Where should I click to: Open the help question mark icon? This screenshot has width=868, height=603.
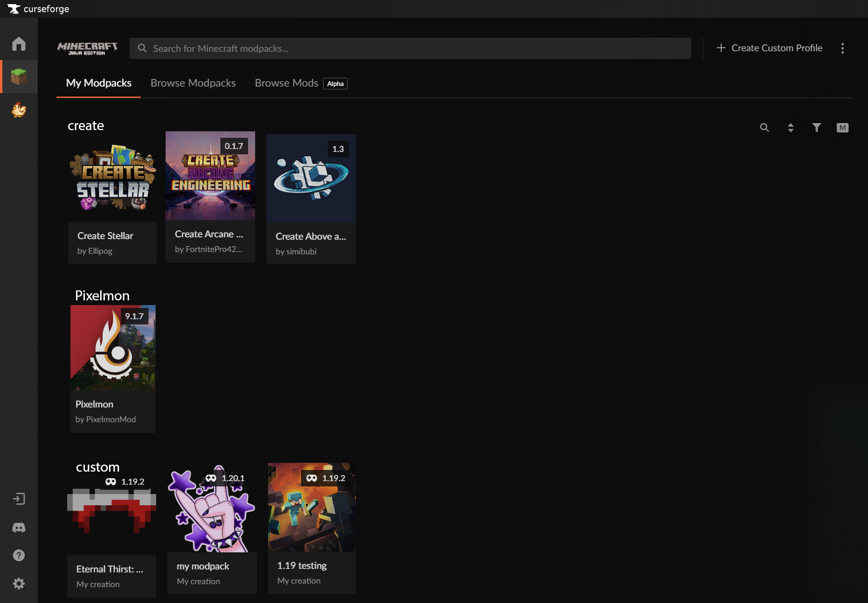pyautogui.click(x=19, y=555)
